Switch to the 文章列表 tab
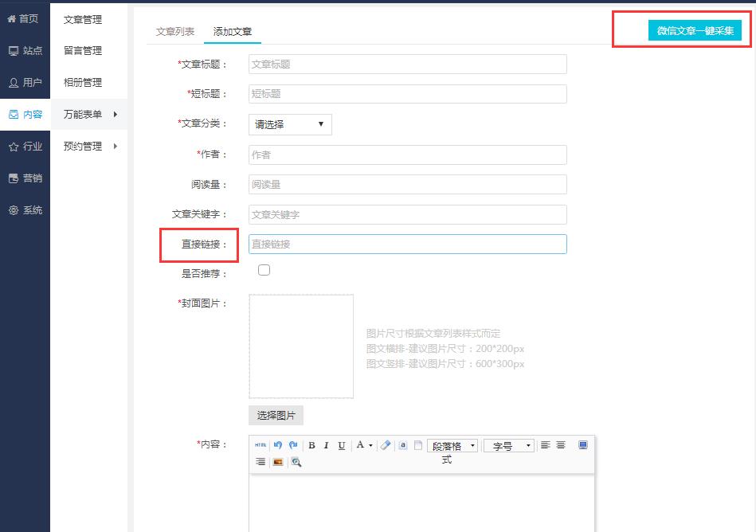This screenshot has height=532, width=756. (x=175, y=31)
